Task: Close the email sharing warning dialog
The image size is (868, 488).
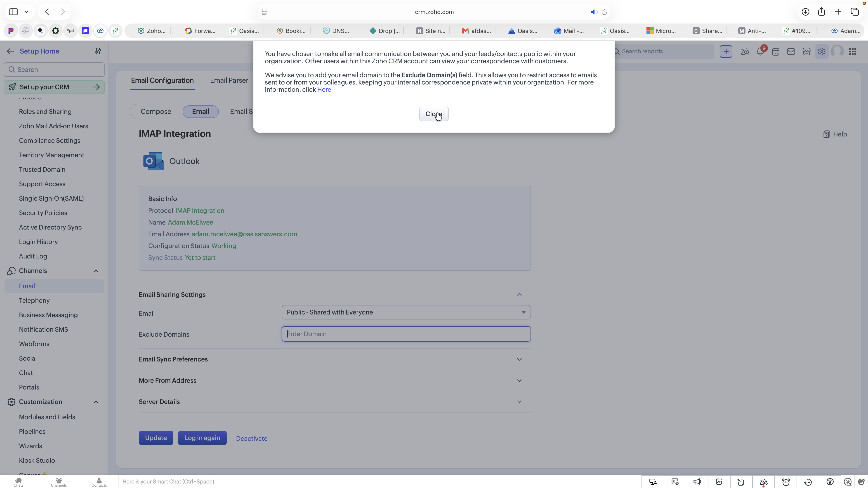Action: tap(434, 114)
